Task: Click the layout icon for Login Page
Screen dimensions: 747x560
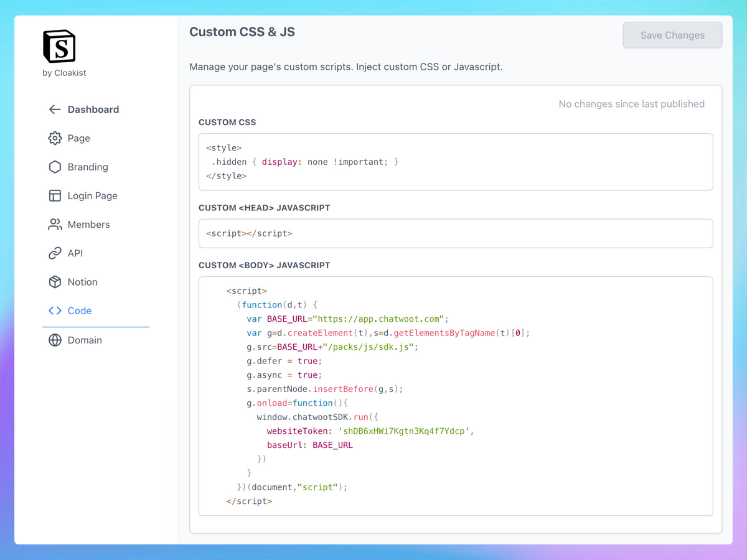Action: 55,195
